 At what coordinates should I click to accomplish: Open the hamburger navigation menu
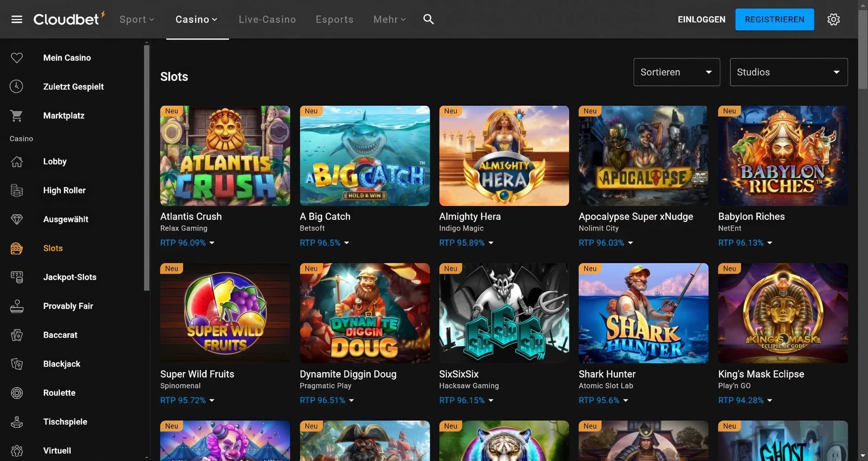pos(17,19)
